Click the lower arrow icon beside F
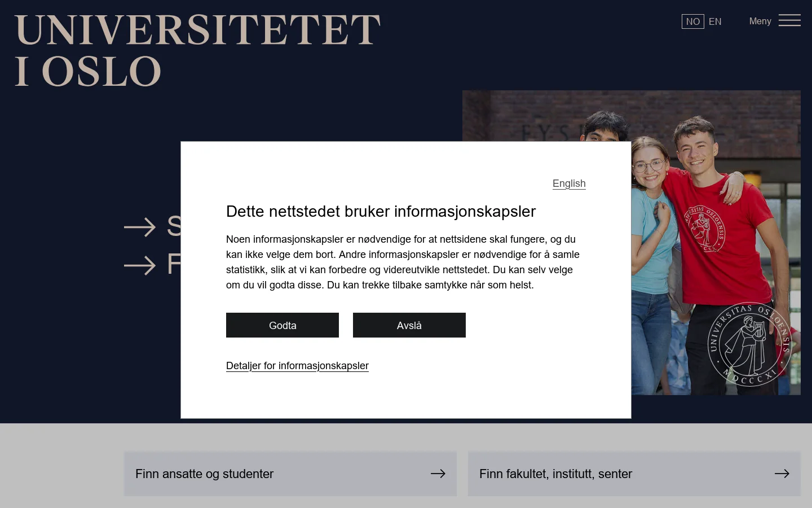 tap(140, 265)
